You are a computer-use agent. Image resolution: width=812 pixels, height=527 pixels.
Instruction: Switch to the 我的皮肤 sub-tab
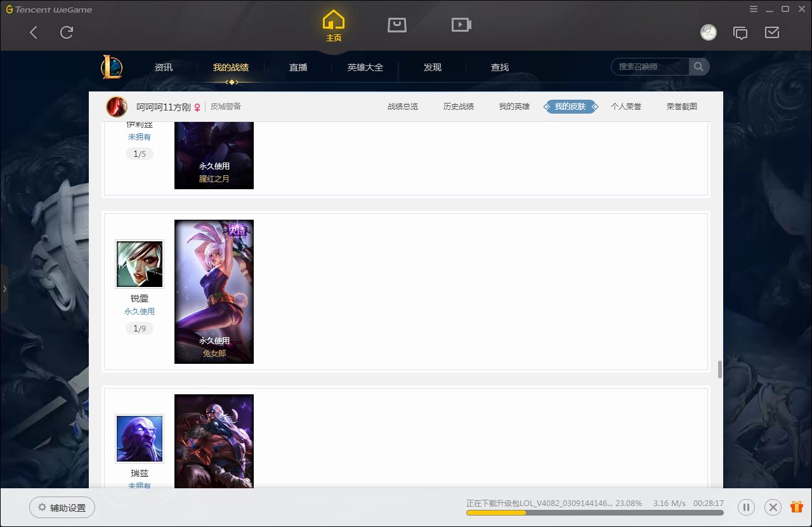coord(570,107)
